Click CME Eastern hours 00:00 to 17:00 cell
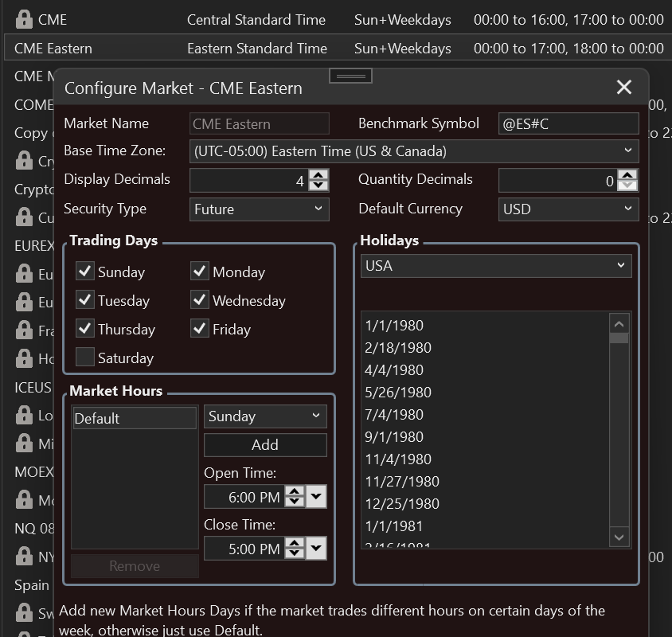This screenshot has height=637, width=672. tap(568, 49)
